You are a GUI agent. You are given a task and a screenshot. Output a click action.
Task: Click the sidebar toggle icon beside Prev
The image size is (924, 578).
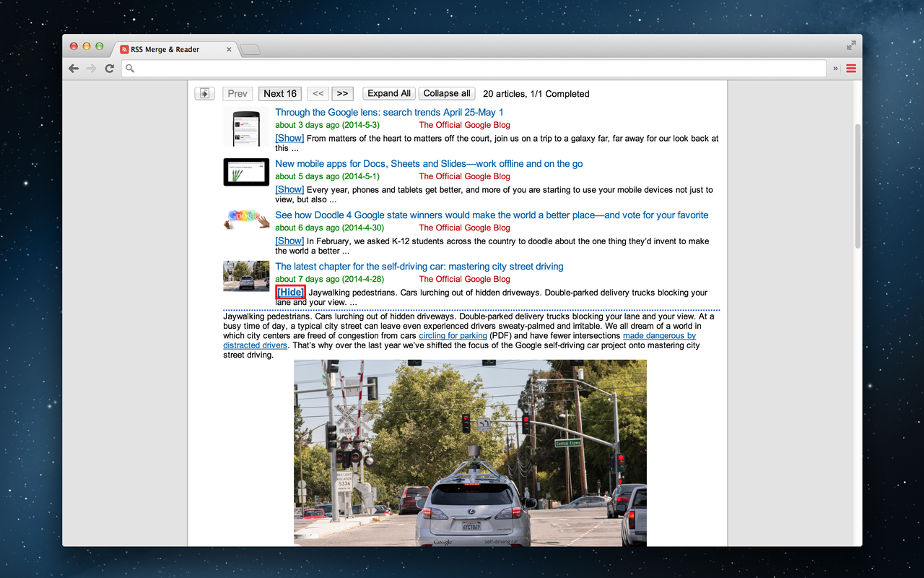tap(204, 93)
